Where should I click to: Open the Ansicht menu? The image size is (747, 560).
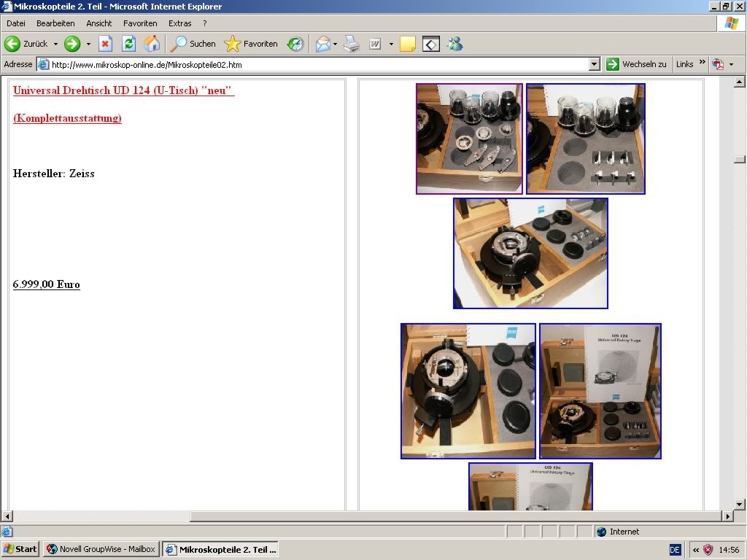point(99,23)
